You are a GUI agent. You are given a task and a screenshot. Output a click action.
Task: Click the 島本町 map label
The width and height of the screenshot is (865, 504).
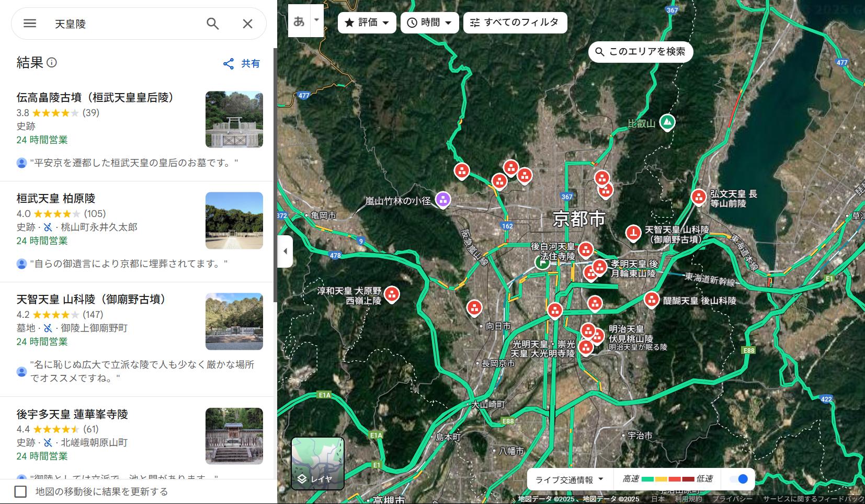coord(448,437)
